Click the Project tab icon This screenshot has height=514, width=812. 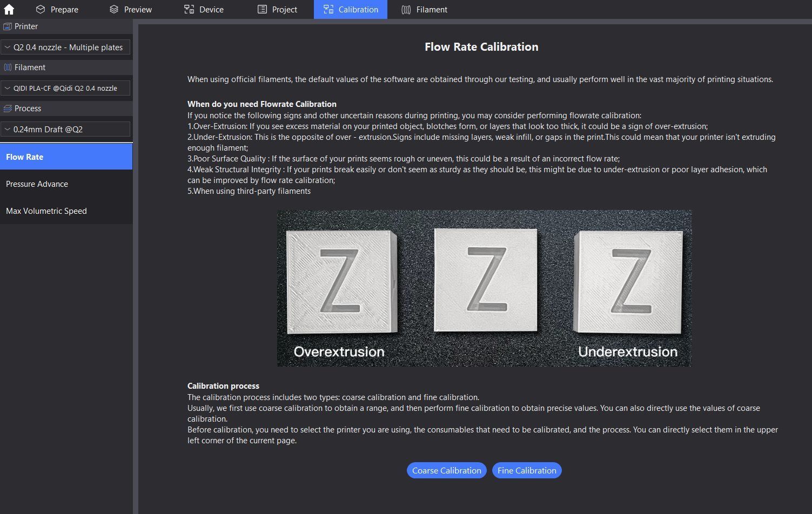[262, 9]
